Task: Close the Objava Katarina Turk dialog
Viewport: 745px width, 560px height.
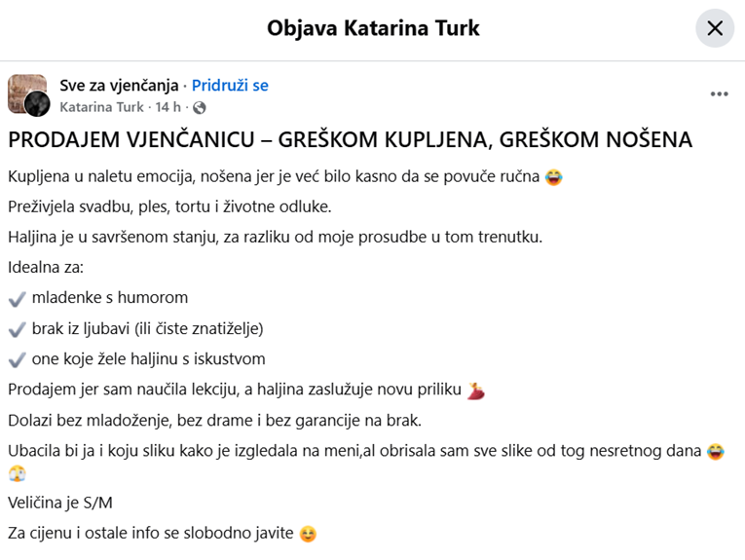Action: (x=714, y=28)
